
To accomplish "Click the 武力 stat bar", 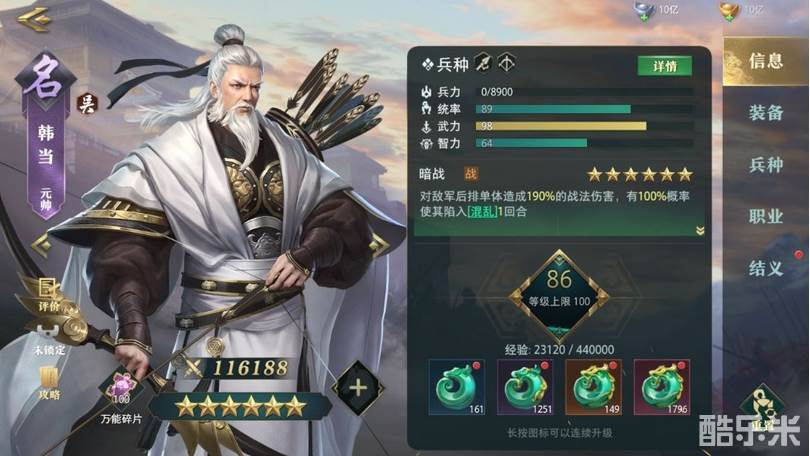I will 584,126.
